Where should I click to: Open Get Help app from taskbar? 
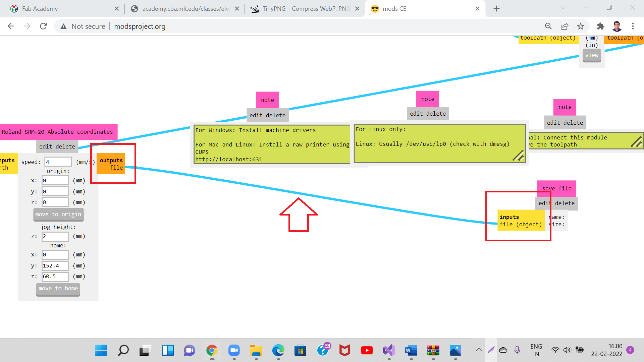pos(323,350)
